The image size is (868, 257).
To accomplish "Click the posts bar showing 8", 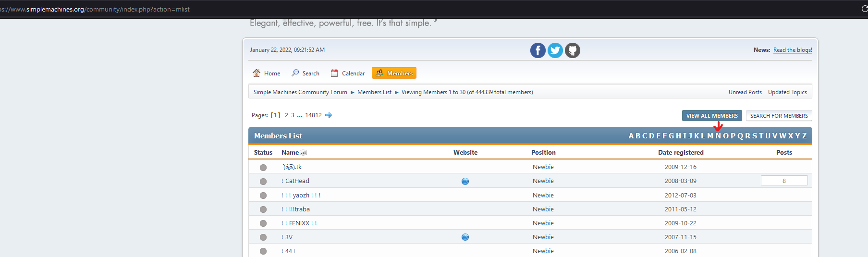I will coord(784,181).
